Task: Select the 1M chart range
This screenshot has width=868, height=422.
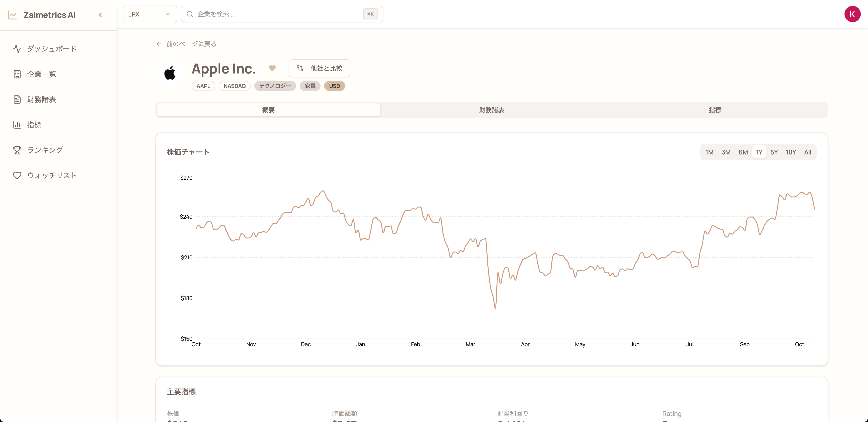Action: (709, 152)
